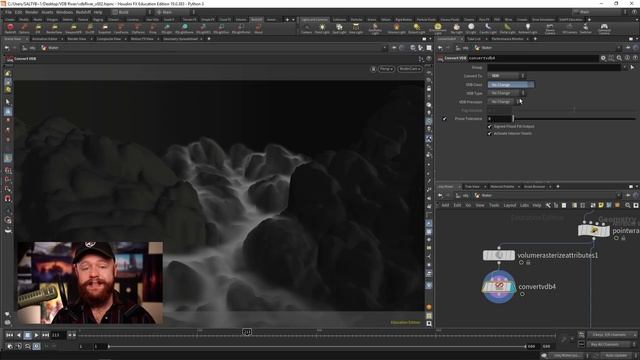640x360 pixels.
Task: Open the Windows menu
Action: tap(64, 12)
